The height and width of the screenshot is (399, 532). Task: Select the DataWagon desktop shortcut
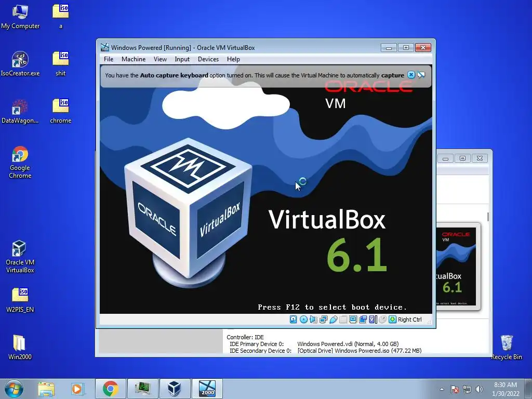(20, 111)
